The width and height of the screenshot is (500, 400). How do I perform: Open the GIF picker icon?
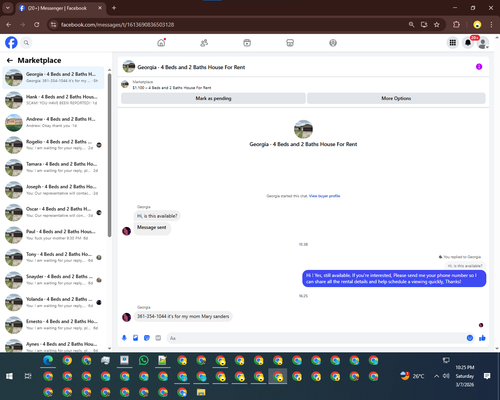pyautogui.click(x=158, y=338)
